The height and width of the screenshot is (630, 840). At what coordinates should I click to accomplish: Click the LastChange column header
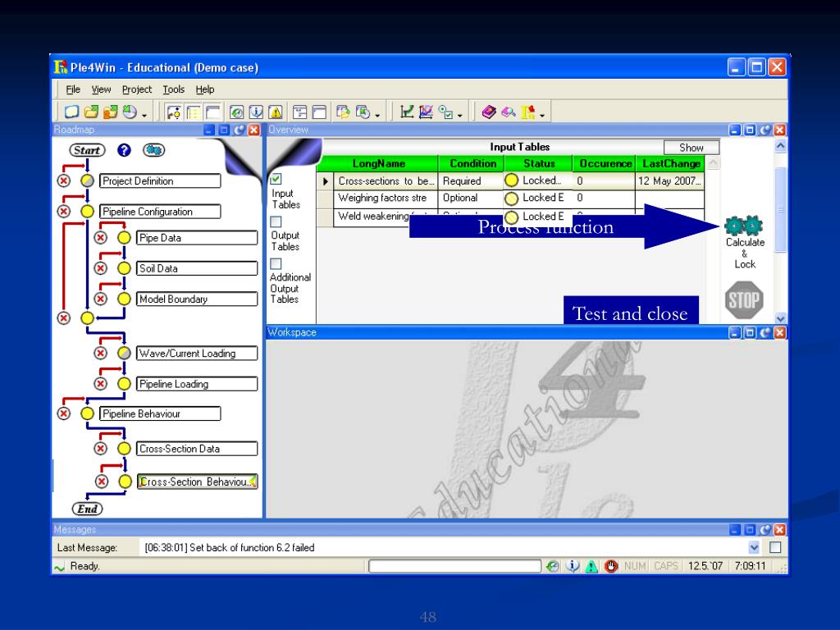pyautogui.click(x=671, y=163)
